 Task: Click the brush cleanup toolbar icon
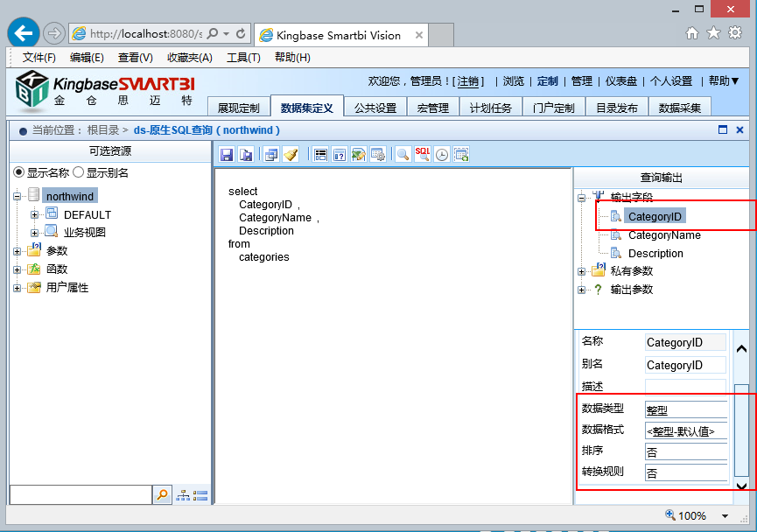tap(291, 155)
